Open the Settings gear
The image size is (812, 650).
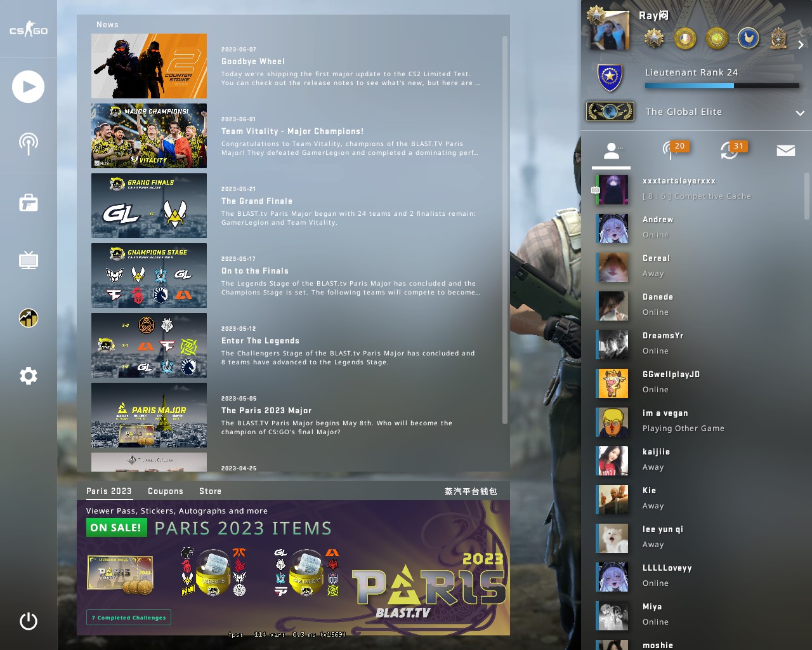pos(29,376)
